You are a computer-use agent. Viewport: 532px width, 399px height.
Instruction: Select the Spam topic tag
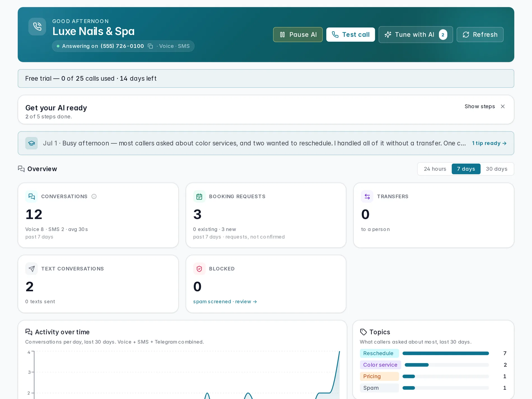click(379, 388)
